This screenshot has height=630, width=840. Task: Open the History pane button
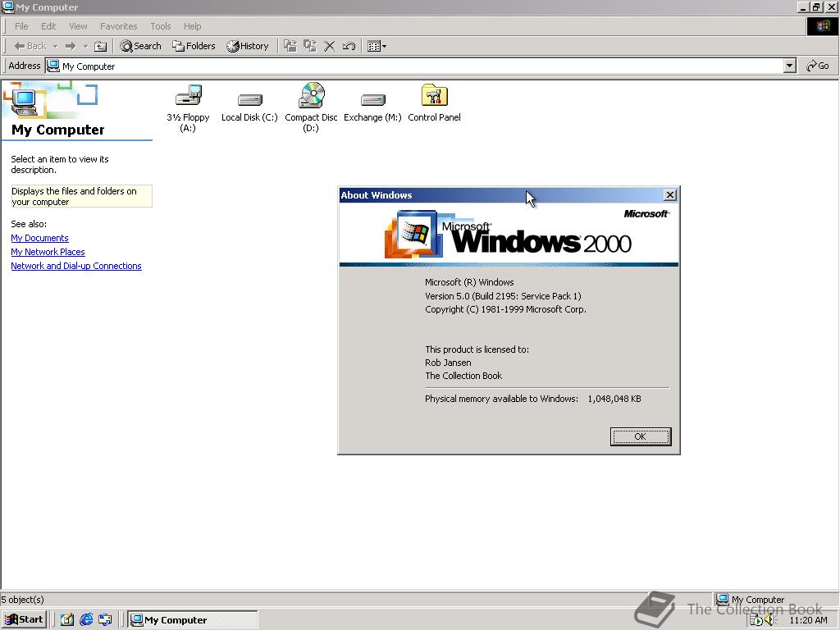pyautogui.click(x=248, y=46)
